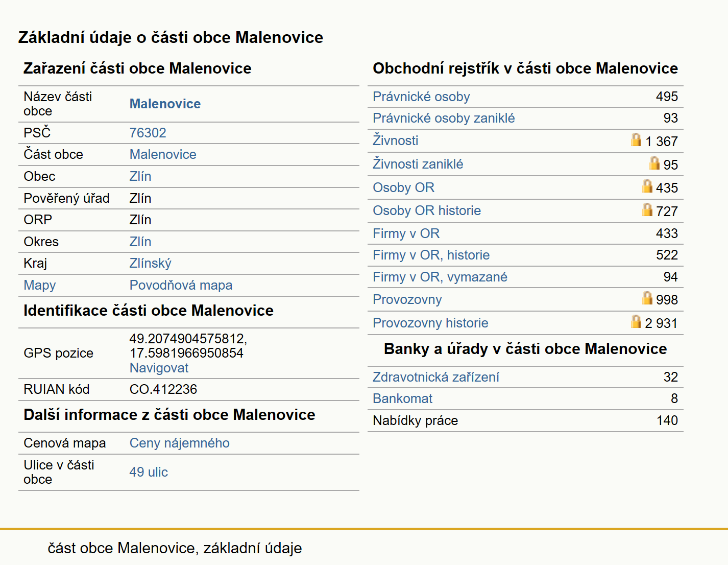Open Firmy v OR, vymazané
728x565 pixels.
pos(440,277)
